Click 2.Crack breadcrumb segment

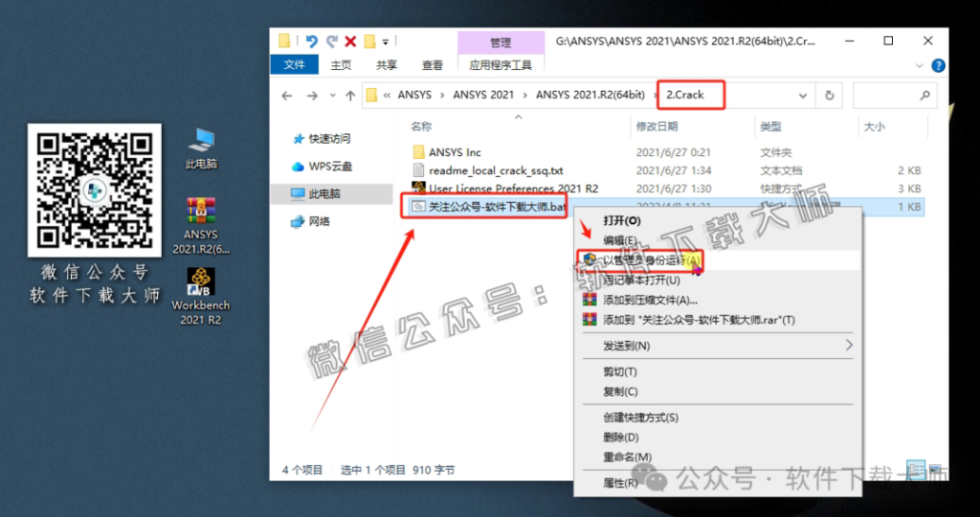point(685,95)
